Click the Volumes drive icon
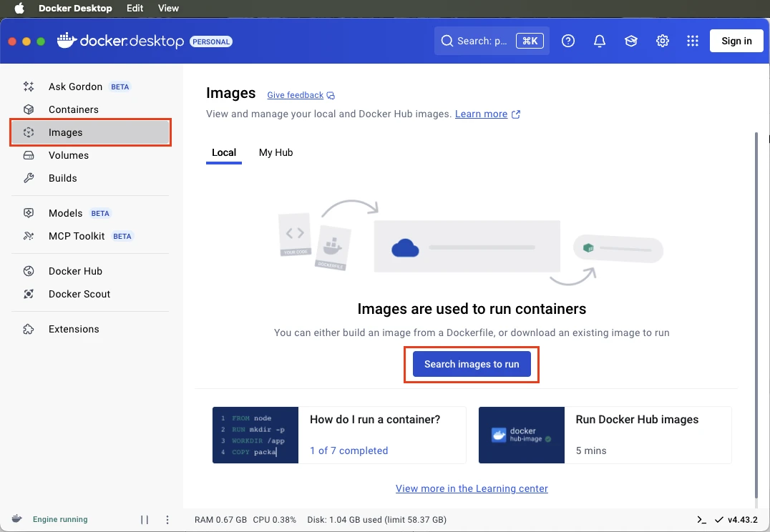This screenshot has width=770, height=532. pos(29,155)
